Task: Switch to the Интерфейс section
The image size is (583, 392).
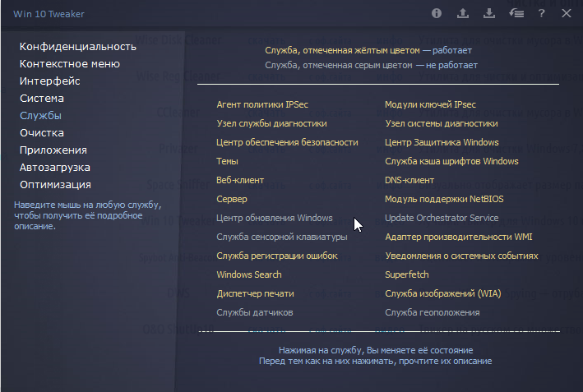Action: point(50,81)
